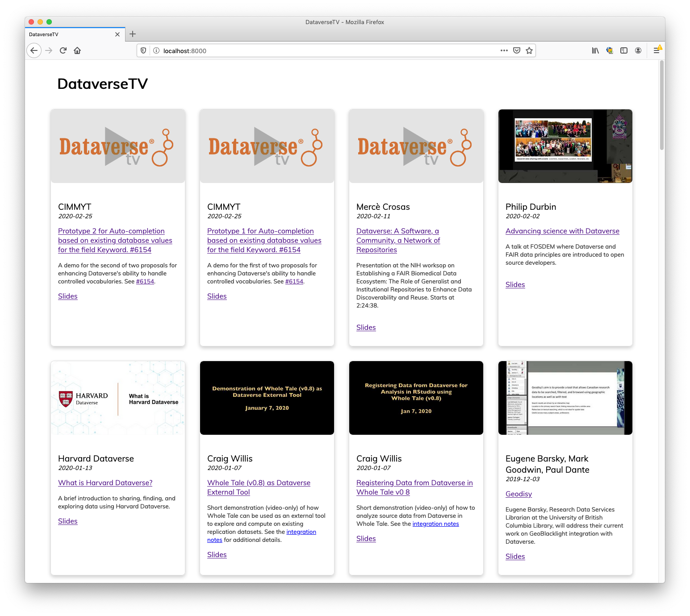This screenshot has height=616, width=690.
Task: Go back using the back arrow
Action: (x=34, y=50)
